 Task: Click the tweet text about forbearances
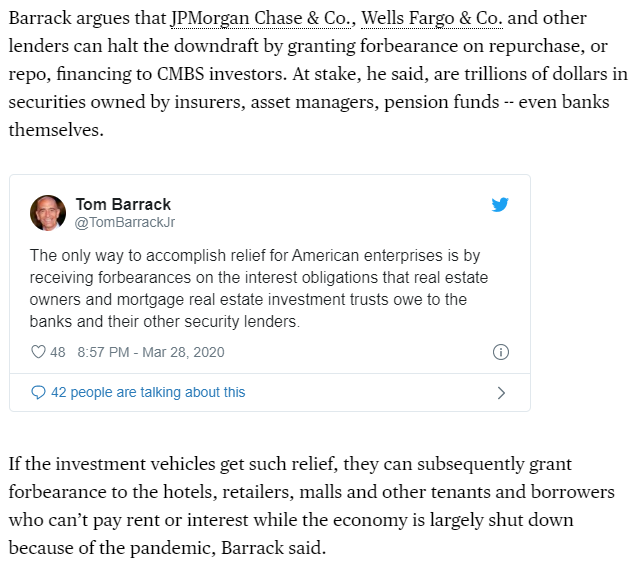point(259,288)
